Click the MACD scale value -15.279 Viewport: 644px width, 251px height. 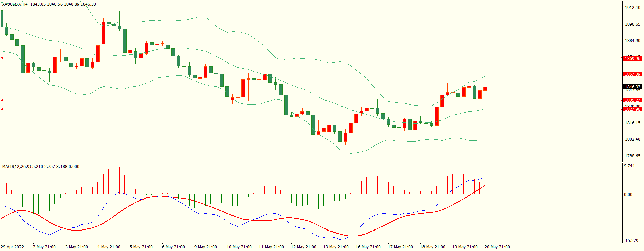[631, 241]
